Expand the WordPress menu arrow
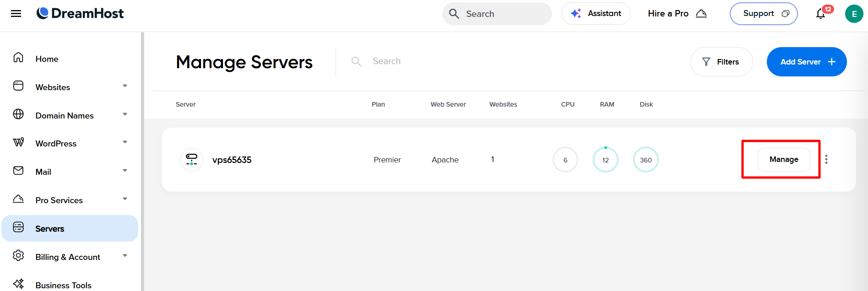The width and height of the screenshot is (868, 291). [x=125, y=142]
